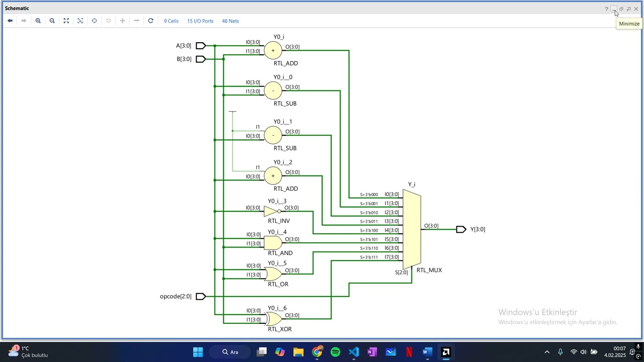Open Copilot from the taskbar
Image resolution: width=644 pixels, height=362 pixels.
coord(280,352)
